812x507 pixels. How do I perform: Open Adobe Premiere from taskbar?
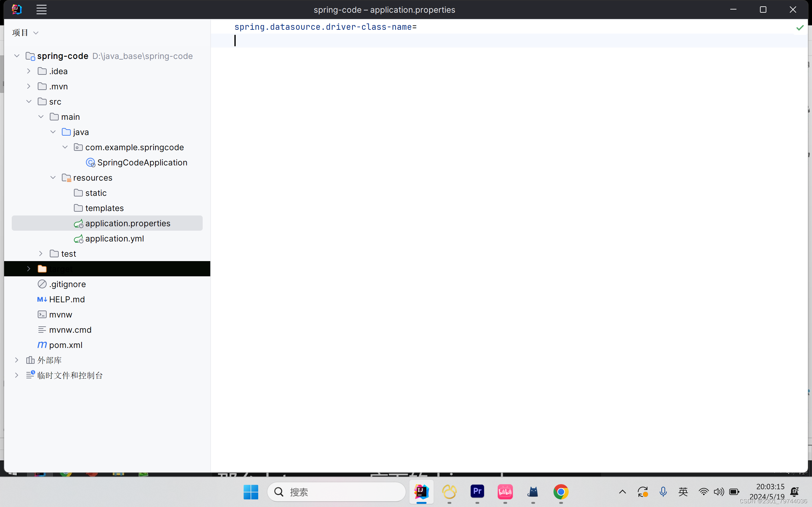(477, 491)
